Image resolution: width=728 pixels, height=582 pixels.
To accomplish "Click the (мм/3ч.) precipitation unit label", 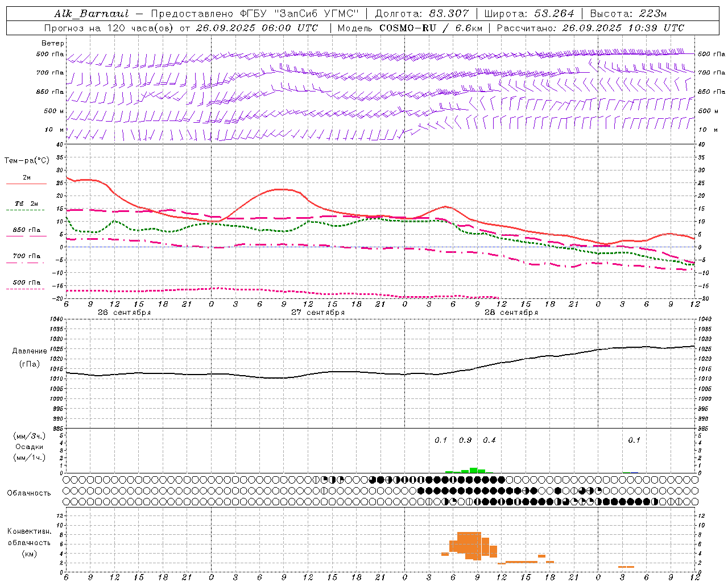I will pyautogui.click(x=30, y=436).
